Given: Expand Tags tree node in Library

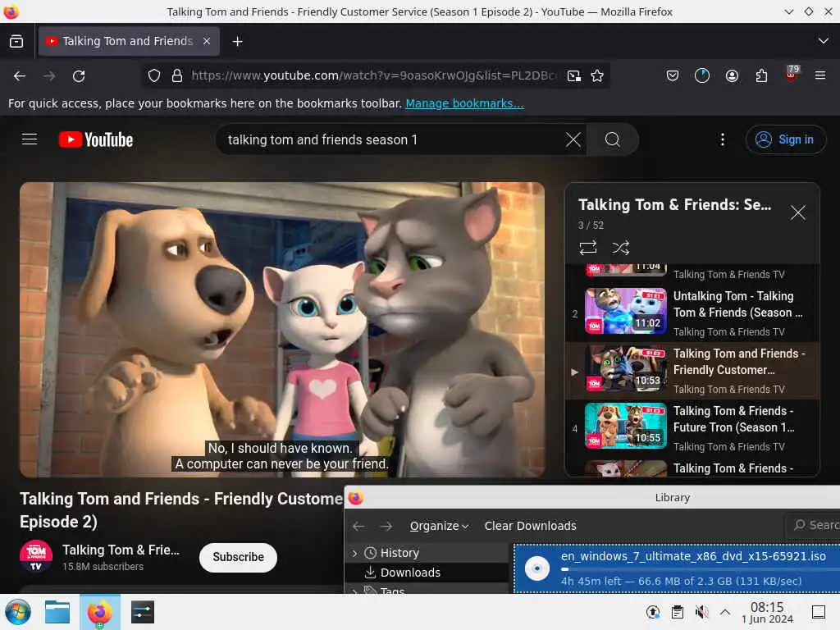Looking at the screenshot, I should 354,591.
